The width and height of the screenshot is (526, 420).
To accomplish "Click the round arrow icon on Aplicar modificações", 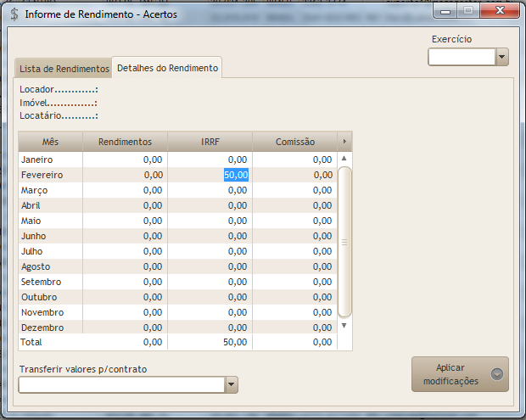I will 496,374.
